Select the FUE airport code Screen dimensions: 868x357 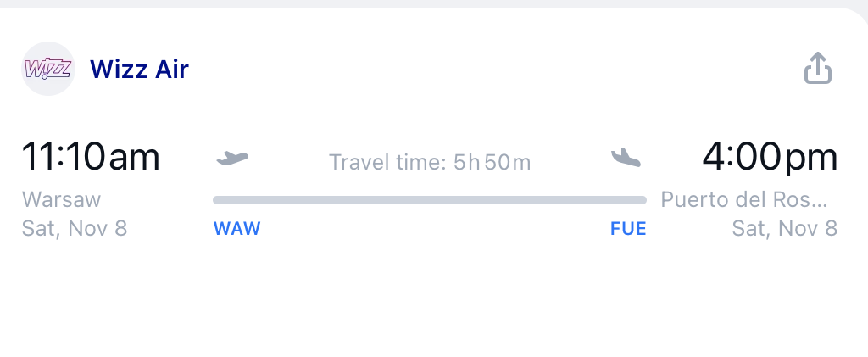pos(628,229)
